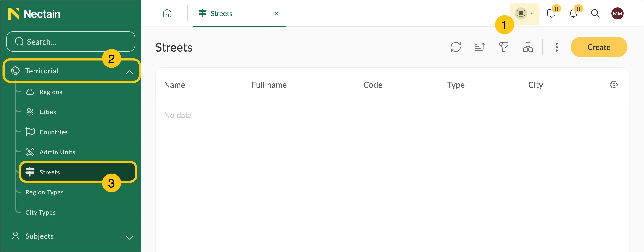Viewport: 644px width, 252px height.
Task: Open the filter funnel icon
Action: click(x=504, y=47)
